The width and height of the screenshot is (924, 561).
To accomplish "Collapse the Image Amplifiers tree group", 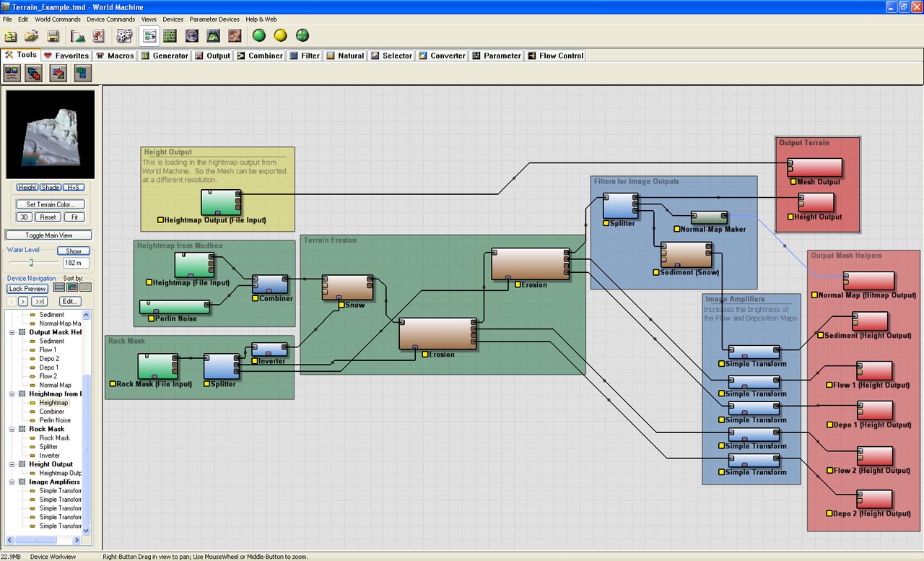I will 12,482.
